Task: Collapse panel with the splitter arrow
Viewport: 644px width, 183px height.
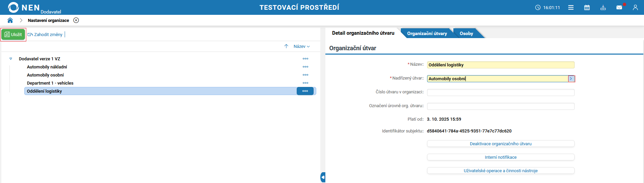Action: tap(323, 177)
